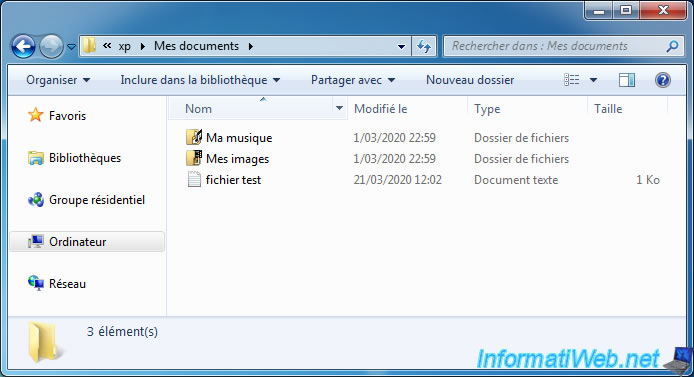Screen dimensions: 694x377
Task: Open Inclure dans la bibliothèque menu
Action: [x=200, y=80]
